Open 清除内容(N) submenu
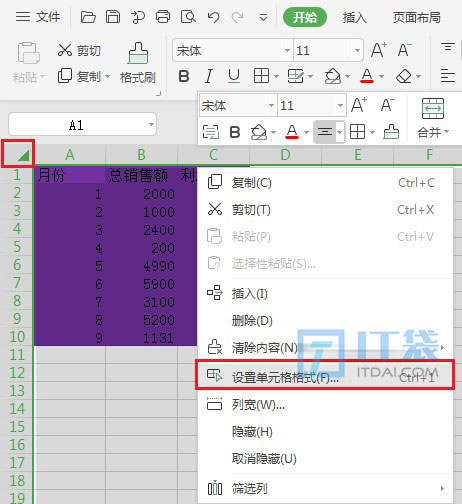 [x=325, y=348]
